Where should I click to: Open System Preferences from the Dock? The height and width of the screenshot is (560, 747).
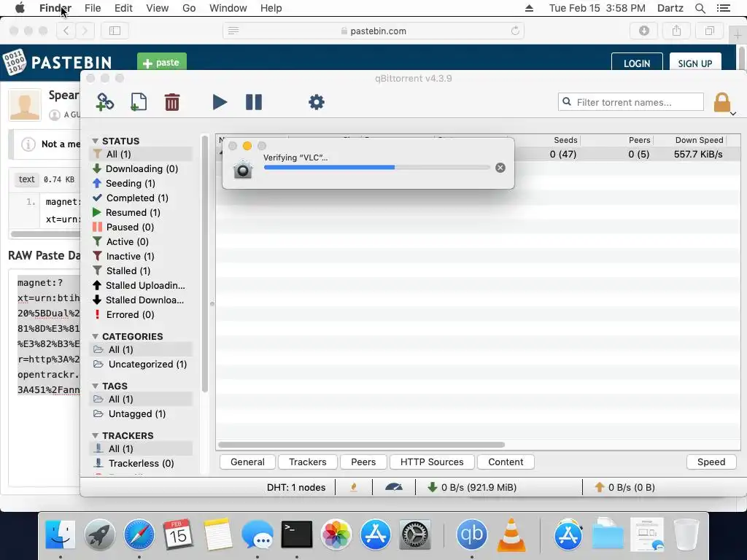tap(414, 534)
